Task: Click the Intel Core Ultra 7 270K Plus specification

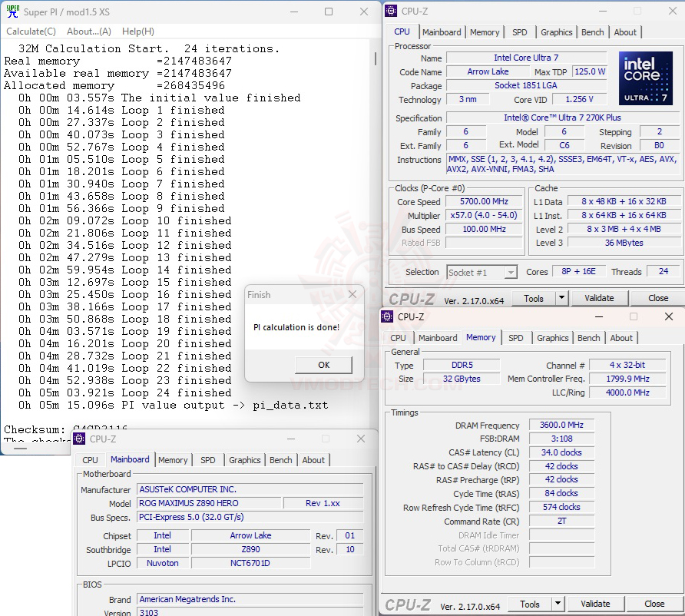Action: pos(562,118)
